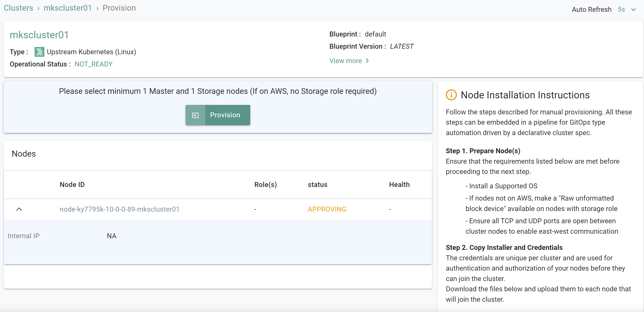Click the NA internal IP value

(112, 236)
